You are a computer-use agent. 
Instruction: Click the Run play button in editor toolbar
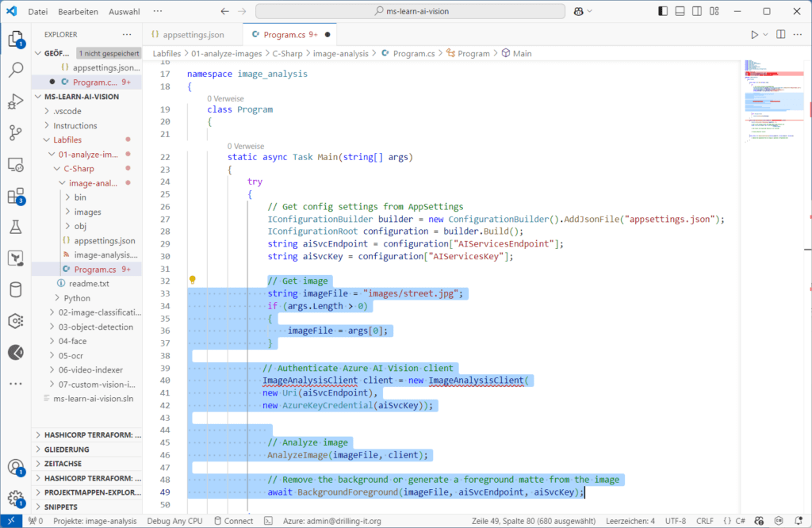(755, 35)
